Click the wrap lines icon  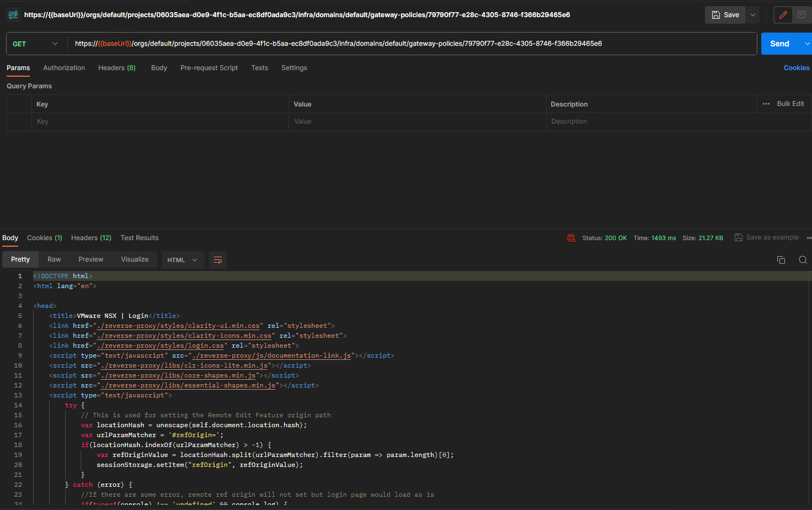218,260
